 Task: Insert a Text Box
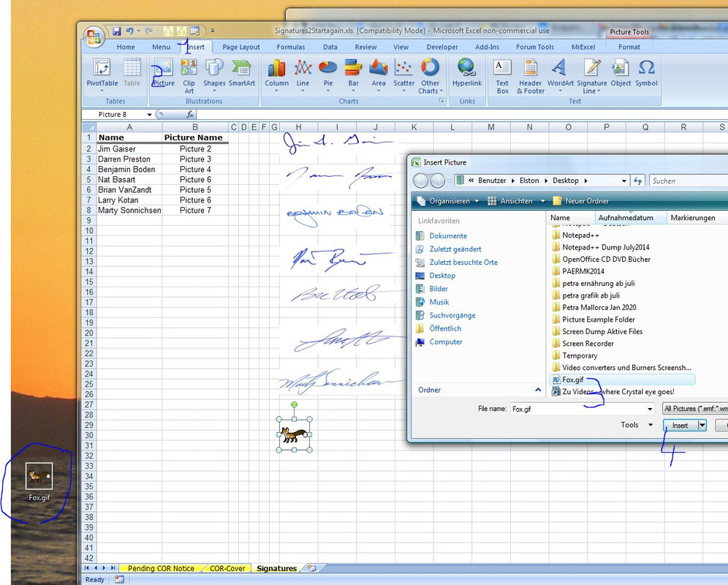click(x=502, y=76)
